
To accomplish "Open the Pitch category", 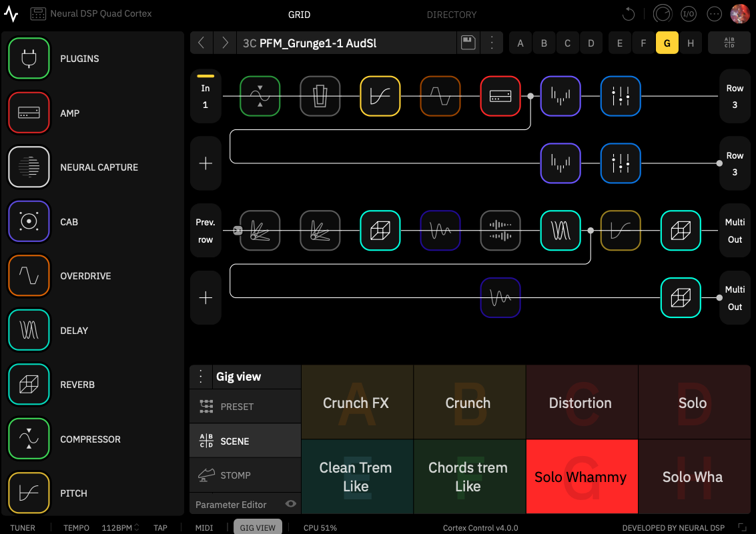I will click(29, 493).
